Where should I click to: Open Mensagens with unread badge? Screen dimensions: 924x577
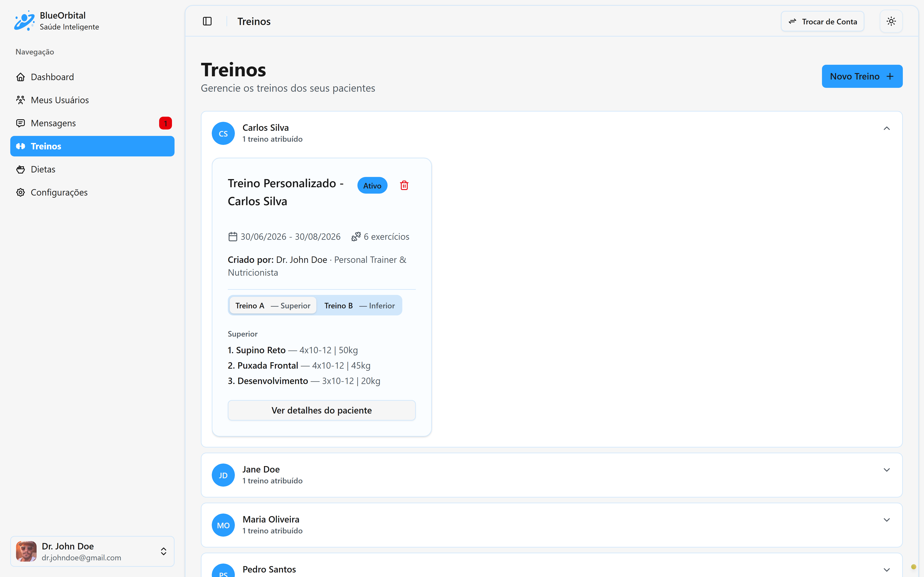(92, 123)
